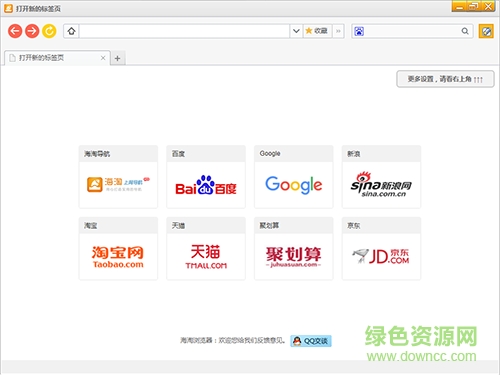The image size is (500, 375).
Task: Open the Taotao navigation tile
Action: 118,177
